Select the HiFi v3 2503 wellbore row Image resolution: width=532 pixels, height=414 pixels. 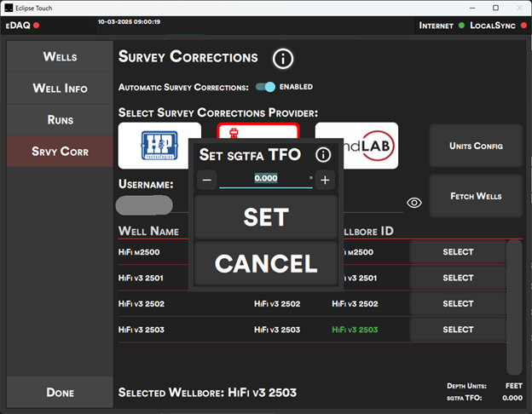pos(458,330)
